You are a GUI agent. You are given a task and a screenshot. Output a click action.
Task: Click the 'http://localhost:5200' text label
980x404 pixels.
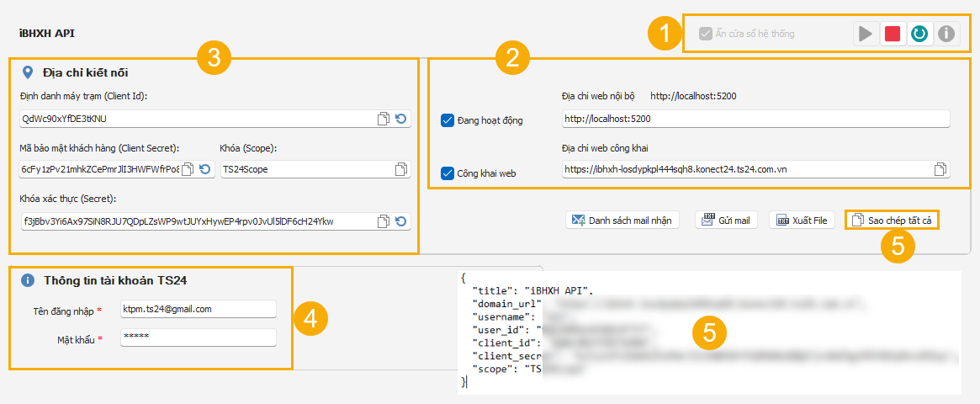point(693,96)
